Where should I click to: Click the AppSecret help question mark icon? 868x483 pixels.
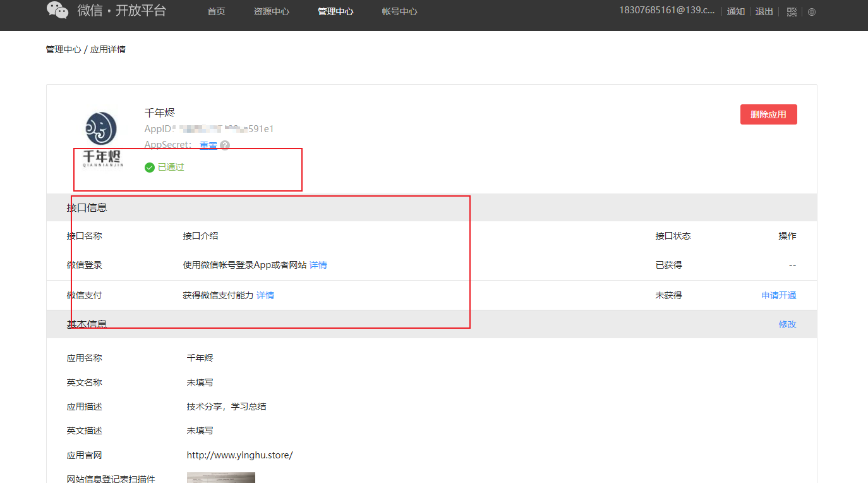(225, 145)
